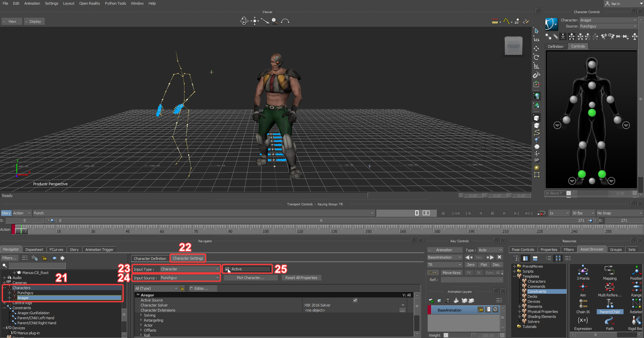
Task: Click the Reset All Properties button
Action: [301, 278]
